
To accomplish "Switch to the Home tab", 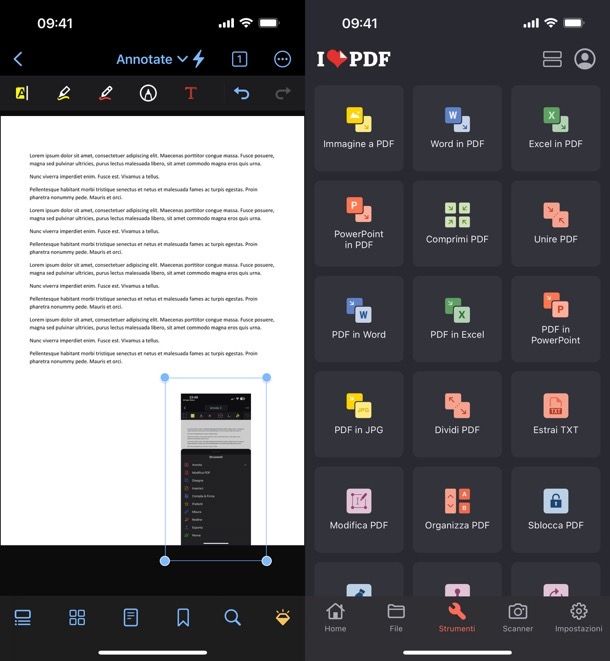I will 336,618.
